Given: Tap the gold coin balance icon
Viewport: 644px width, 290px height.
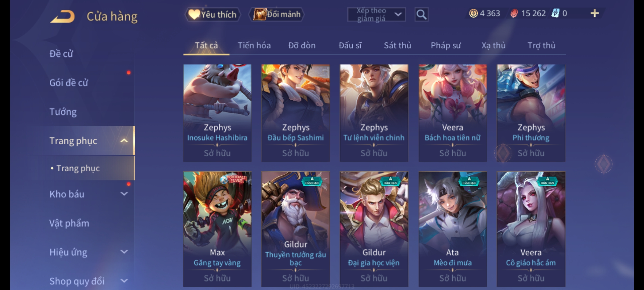Looking at the screenshot, I should pyautogui.click(x=473, y=13).
